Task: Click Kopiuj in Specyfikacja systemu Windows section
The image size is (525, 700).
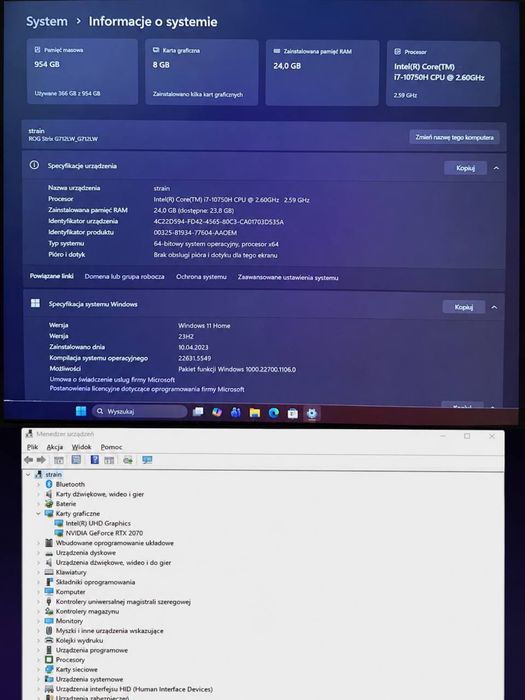Action: [x=463, y=307]
